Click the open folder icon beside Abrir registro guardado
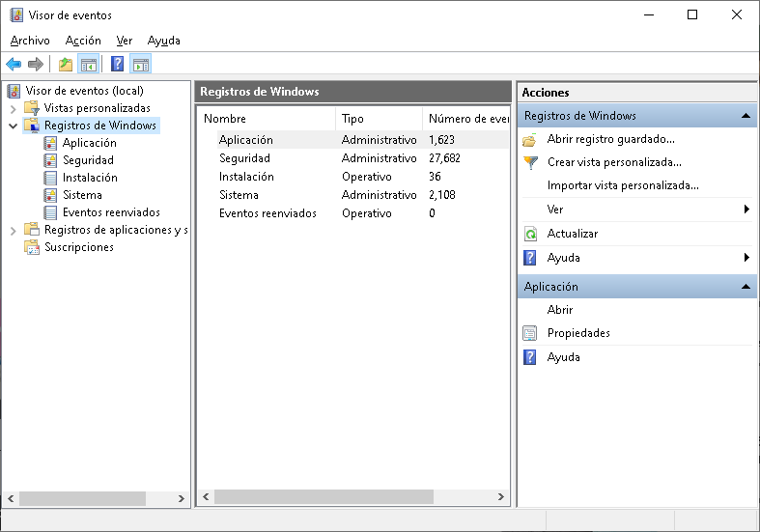Screen dimensions: 760x532 tap(530, 140)
